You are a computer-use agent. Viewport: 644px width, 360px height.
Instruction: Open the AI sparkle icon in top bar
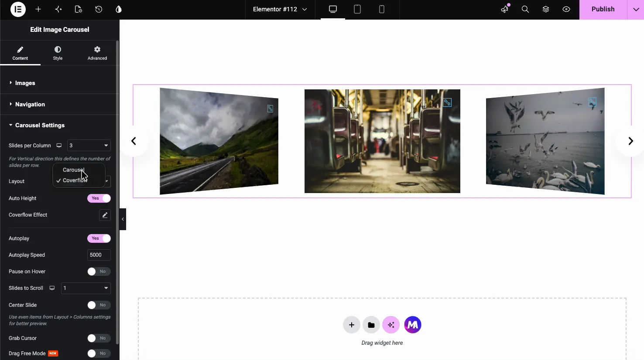[x=58, y=9]
